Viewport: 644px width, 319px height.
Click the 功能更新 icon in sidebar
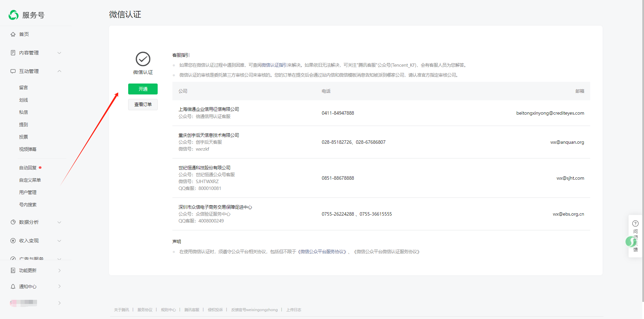(13, 270)
